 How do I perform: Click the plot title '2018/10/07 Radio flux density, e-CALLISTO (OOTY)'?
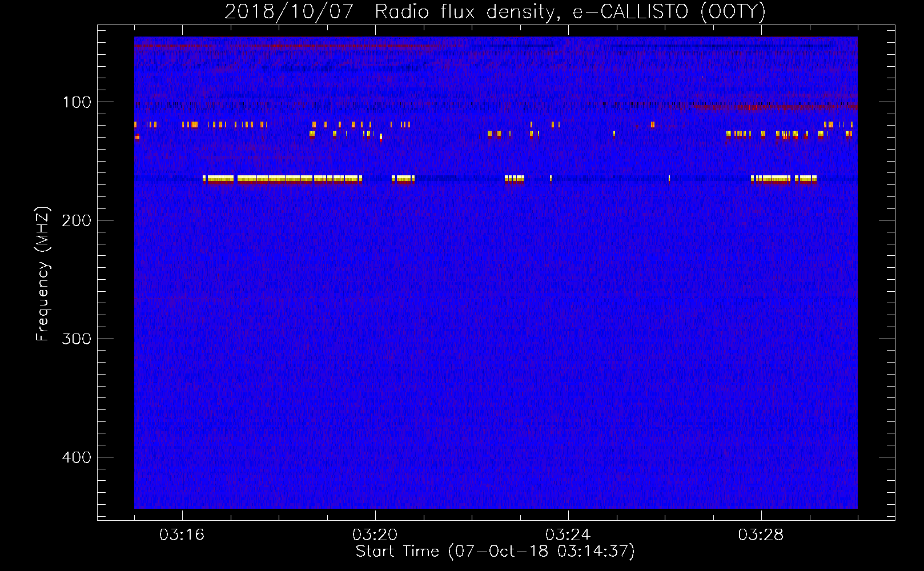495,12
